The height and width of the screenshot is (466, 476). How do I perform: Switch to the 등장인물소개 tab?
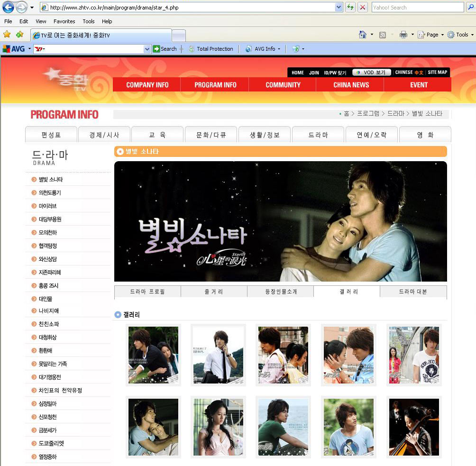pyautogui.click(x=281, y=292)
